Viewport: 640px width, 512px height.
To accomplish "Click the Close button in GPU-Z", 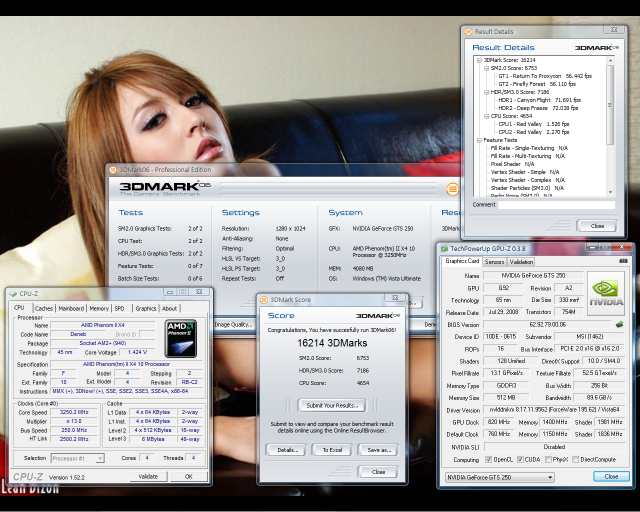I will (x=611, y=476).
